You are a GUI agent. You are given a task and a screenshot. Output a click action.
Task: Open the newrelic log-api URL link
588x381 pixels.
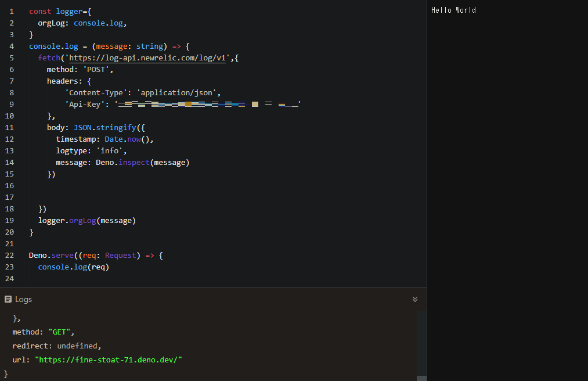point(147,58)
